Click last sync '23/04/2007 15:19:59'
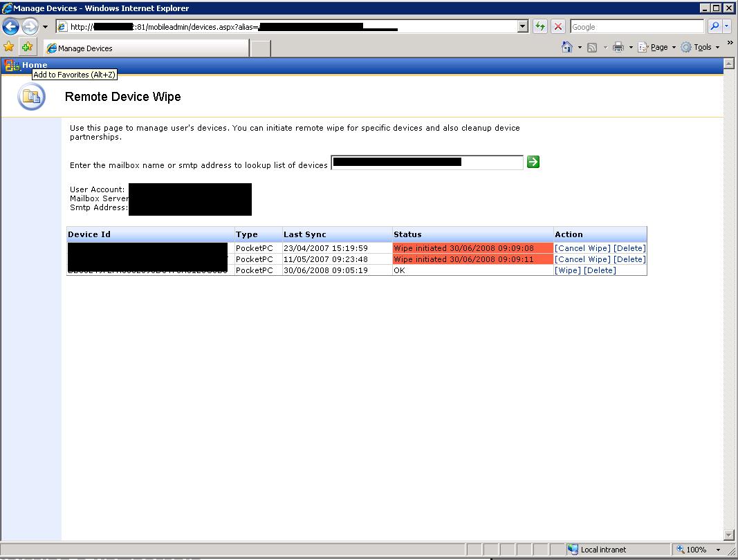The width and height of the screenshot is (738, 560). coord(325,248)
